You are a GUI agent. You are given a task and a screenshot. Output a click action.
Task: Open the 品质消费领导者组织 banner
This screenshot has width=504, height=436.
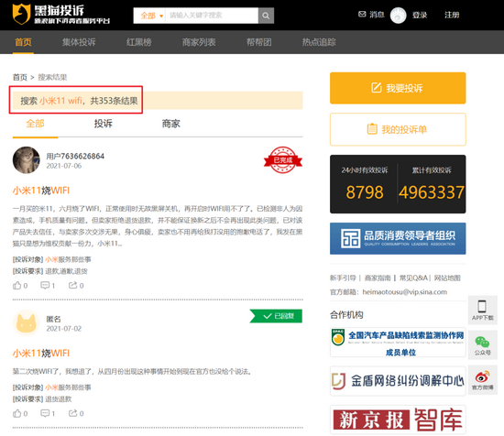(x=398, y=238)
